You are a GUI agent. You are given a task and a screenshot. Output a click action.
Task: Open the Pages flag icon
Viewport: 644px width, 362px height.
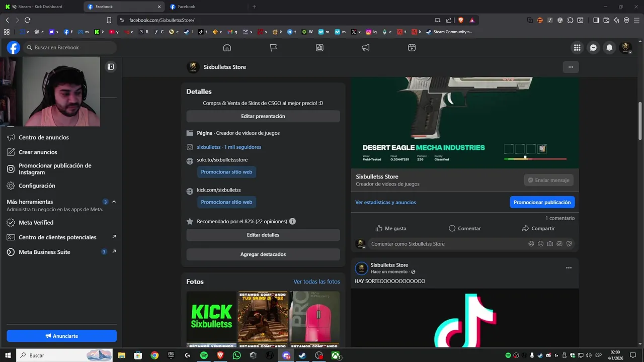click(x=273, y=47)
